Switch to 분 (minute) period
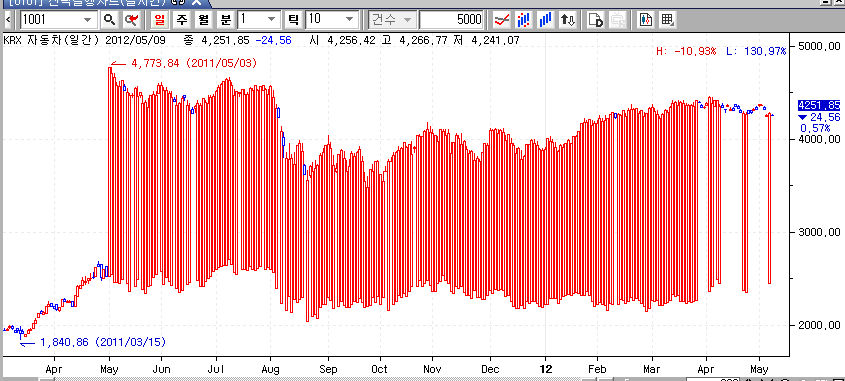Viewport: 845px width, 381px height. point(226,20)
